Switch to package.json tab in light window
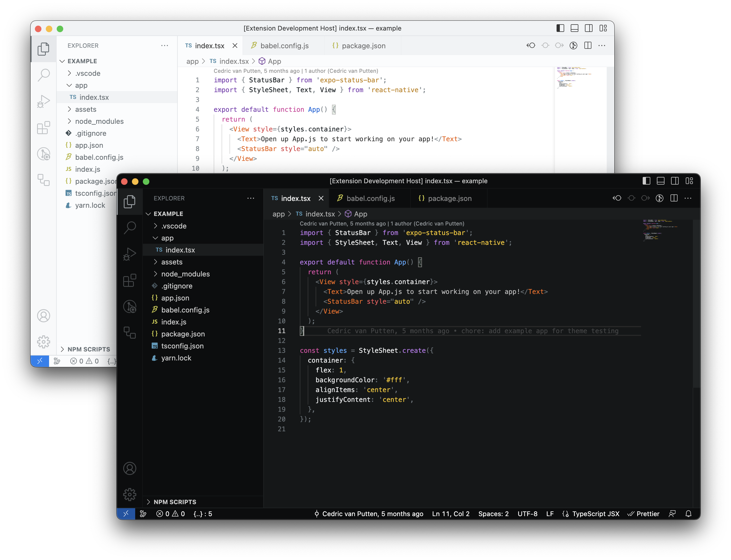Viewport: 731px width, 560px height. pos(363,46)
